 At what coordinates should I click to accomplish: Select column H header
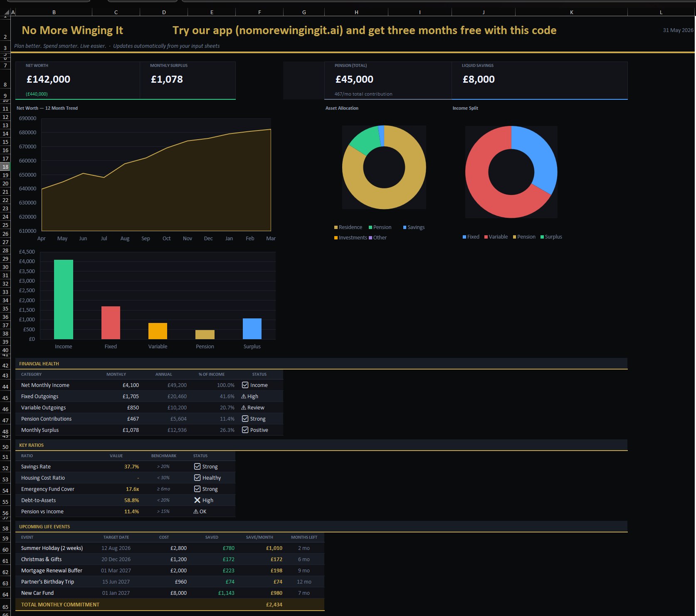pyautogui.click(x=356, y=12)
